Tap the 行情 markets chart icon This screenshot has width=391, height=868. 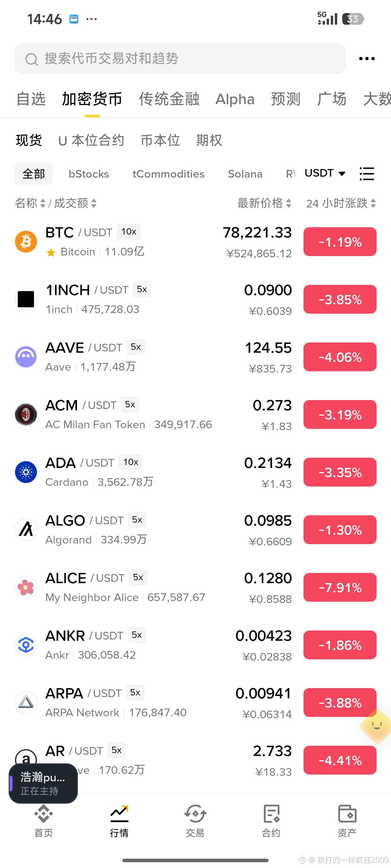pos(120,814)
